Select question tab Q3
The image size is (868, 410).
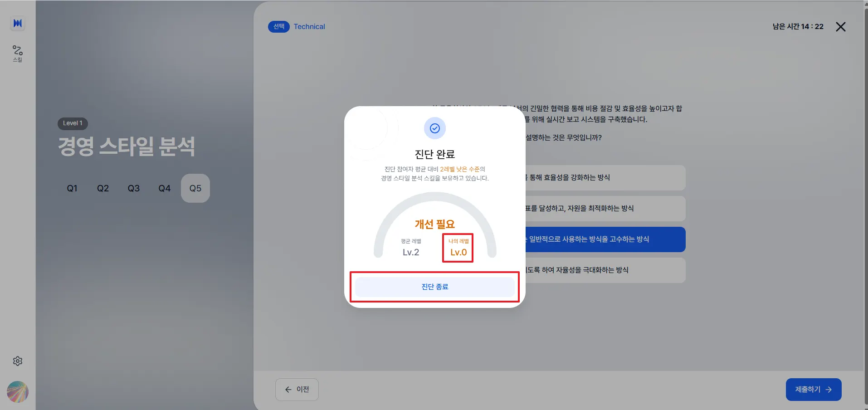134,188
